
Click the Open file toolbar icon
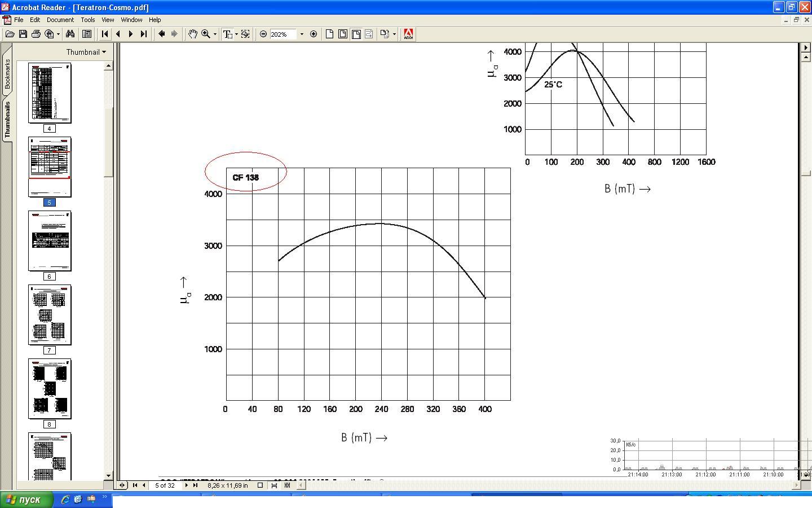(x=10, y=34)
